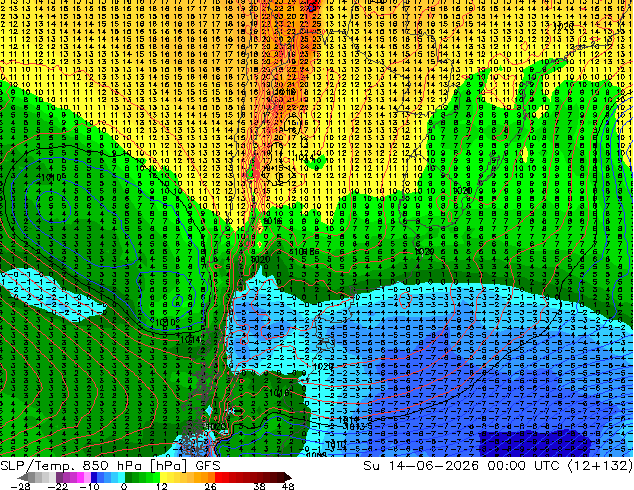Click the 'SLP/Temp. 850 hPa [hPa] GFS' title
Image resolution: width=634 pixels, height=490 pixels.
point(110,466)
